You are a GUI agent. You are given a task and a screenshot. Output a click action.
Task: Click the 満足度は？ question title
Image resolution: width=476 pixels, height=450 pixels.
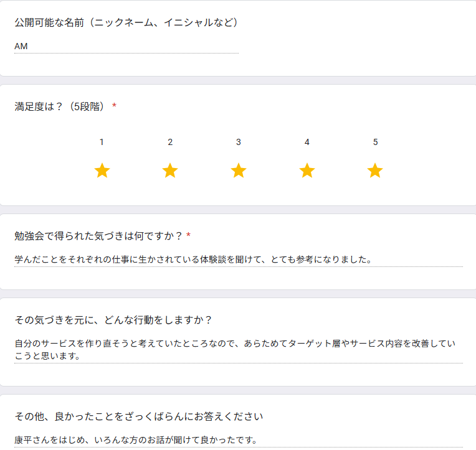(x=60, y=106)
